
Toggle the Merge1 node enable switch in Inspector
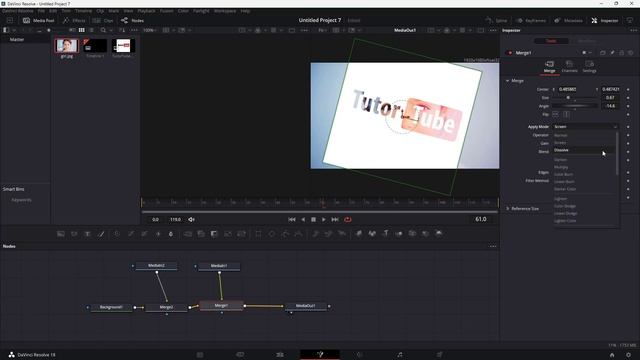(509, 53)
